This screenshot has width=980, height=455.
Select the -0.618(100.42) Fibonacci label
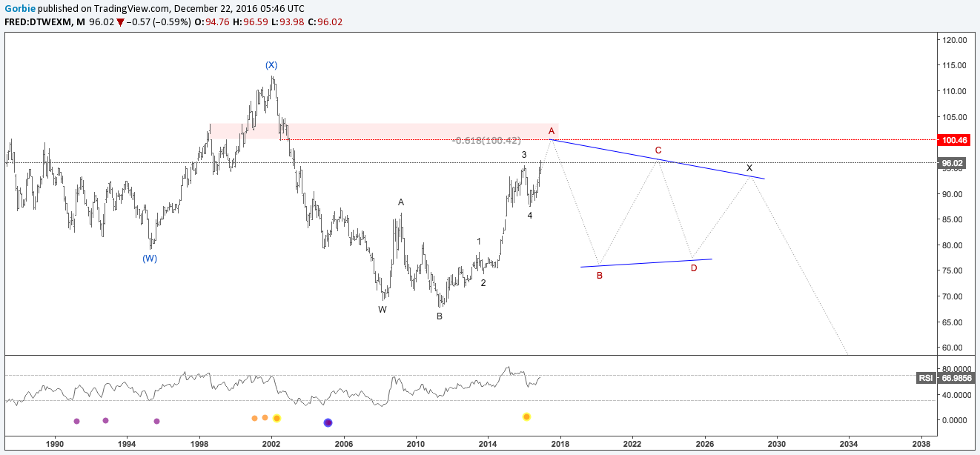coord(487,141)
